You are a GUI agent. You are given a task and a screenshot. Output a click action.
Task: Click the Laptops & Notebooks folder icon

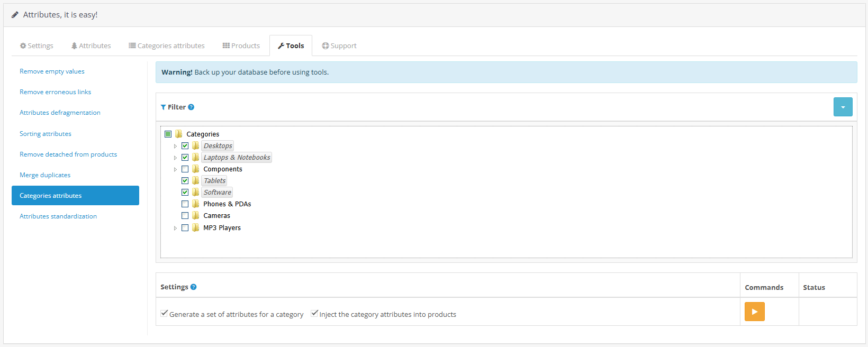196,157
